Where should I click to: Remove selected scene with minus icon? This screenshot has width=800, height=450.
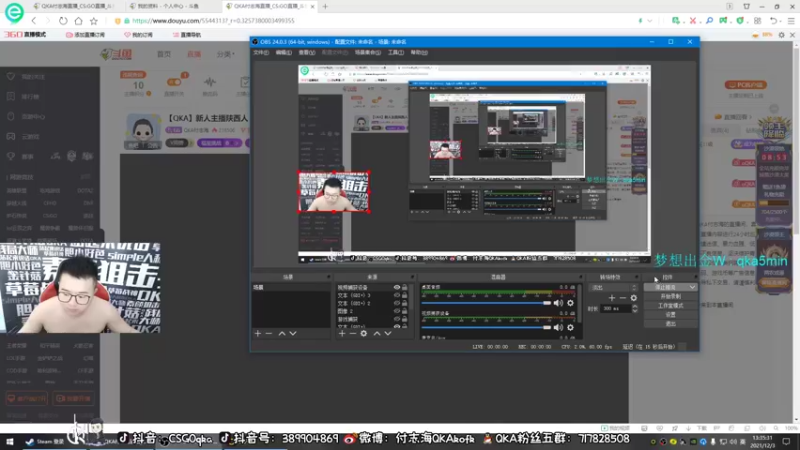[269, 333]
